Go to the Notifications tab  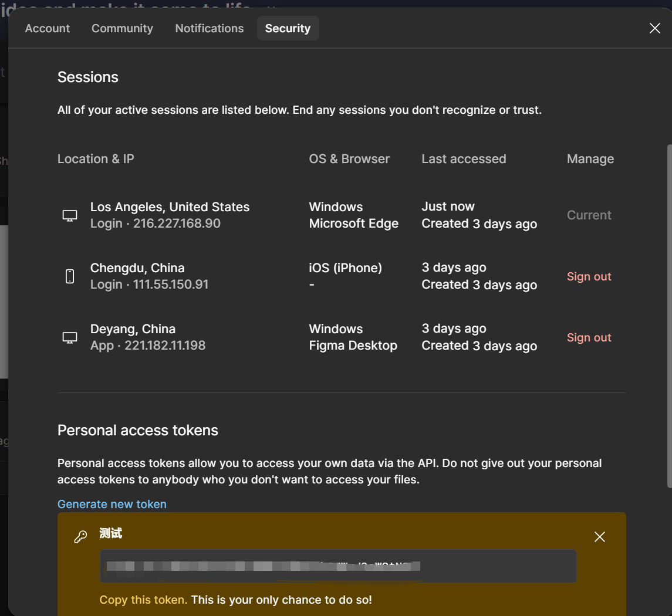click(210, 28)
